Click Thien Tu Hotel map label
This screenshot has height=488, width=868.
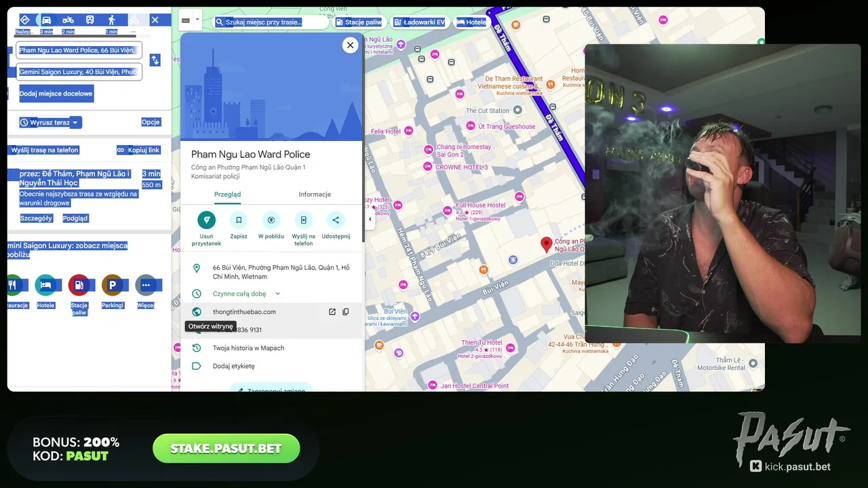click(x=481, y=343)
